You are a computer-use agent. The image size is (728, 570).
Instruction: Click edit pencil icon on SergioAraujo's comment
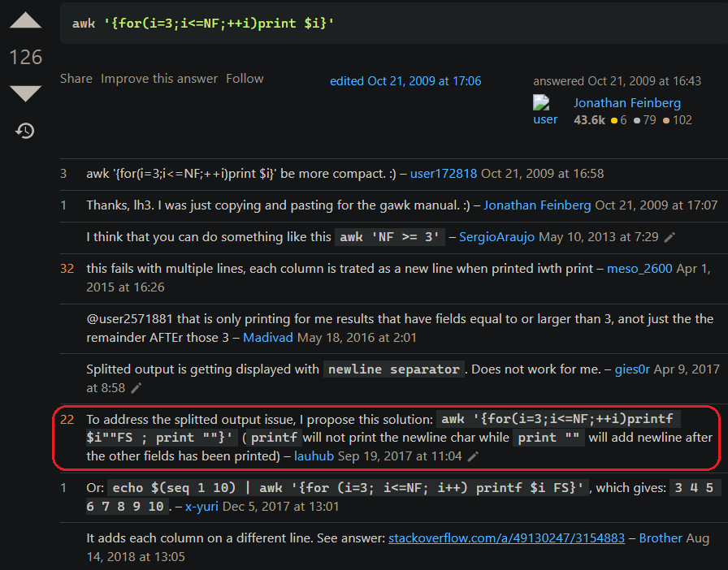point(669,238)
